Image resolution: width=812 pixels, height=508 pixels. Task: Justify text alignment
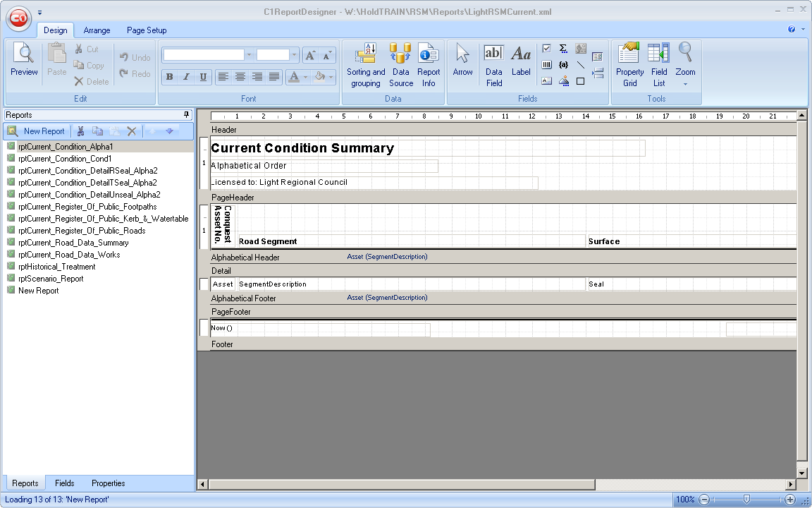pyautogui.click(x=274, y=77)
